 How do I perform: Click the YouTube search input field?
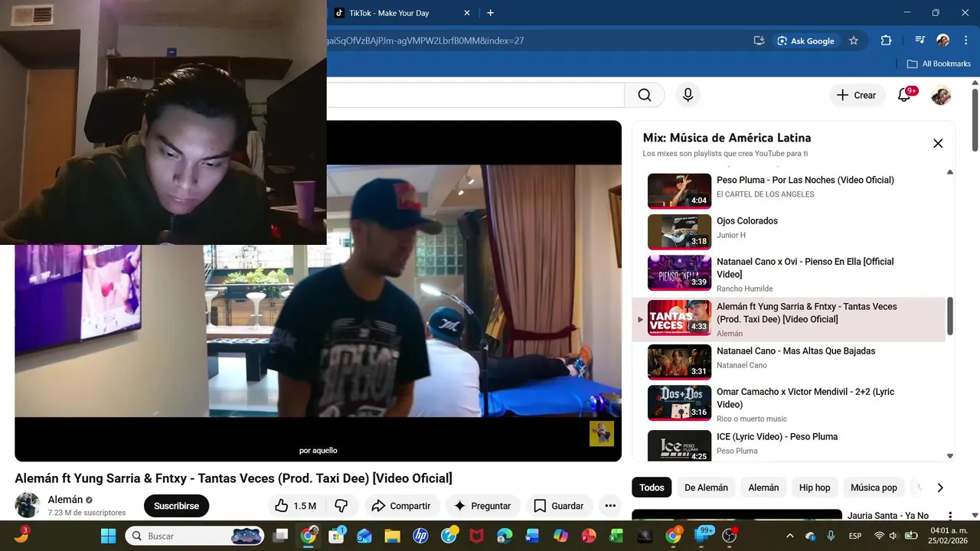coord(475,95)
